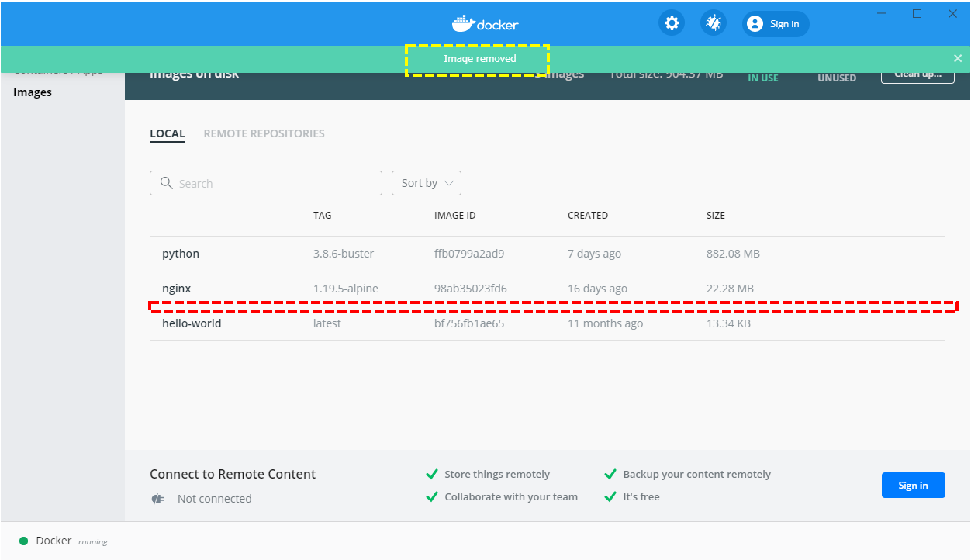Click the latest tag of hello-world
The image size is (971, 560).
[327, 323]
